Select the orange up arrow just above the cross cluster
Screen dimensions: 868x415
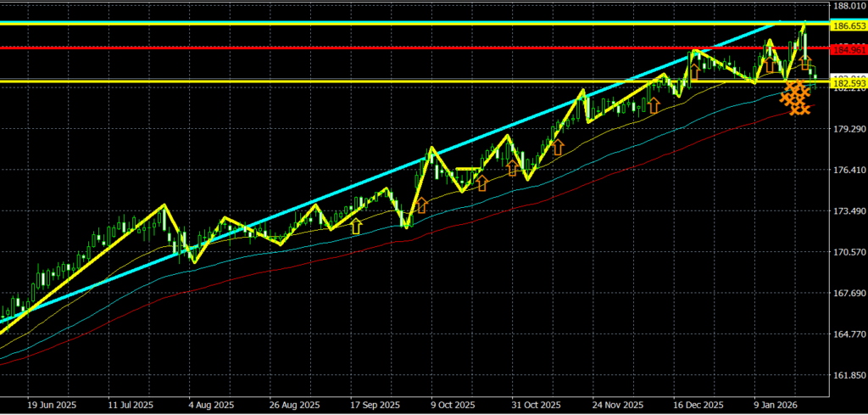805,61
